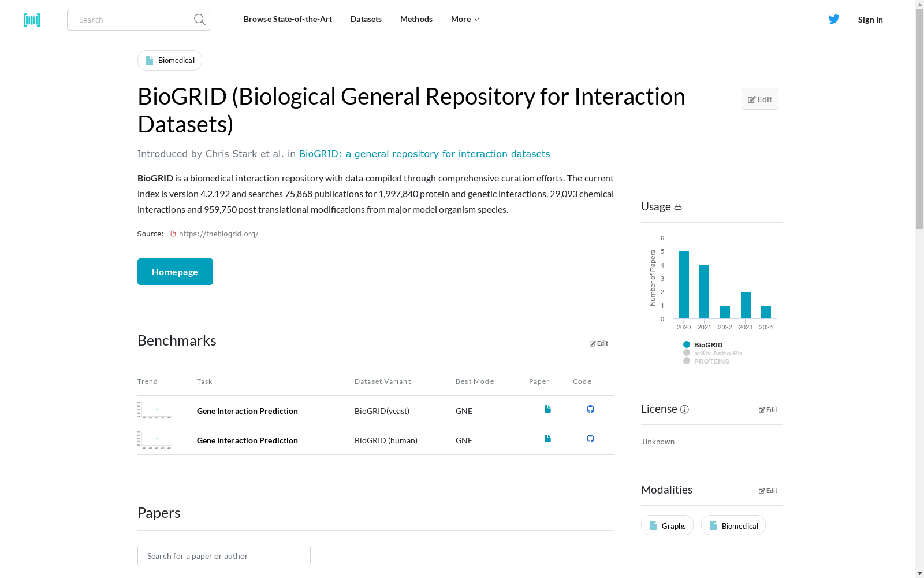
Task: Toggle the PROTEINS legend entry
Action: (x=706, y=361)
